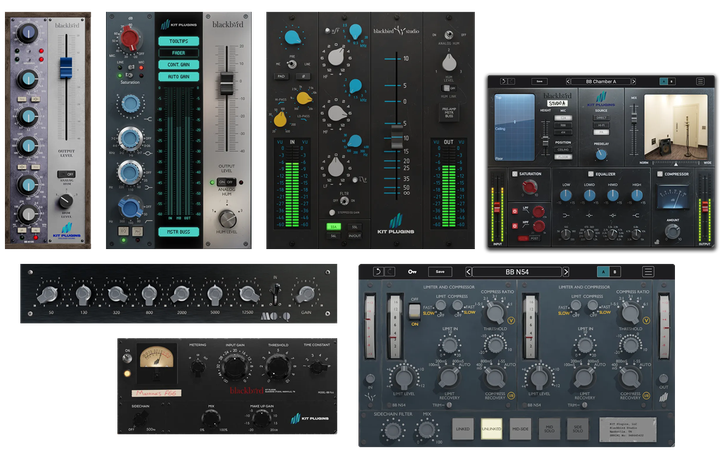Click the green SSA button
Viewport: 720px width, 458px height.
(333, 227)
